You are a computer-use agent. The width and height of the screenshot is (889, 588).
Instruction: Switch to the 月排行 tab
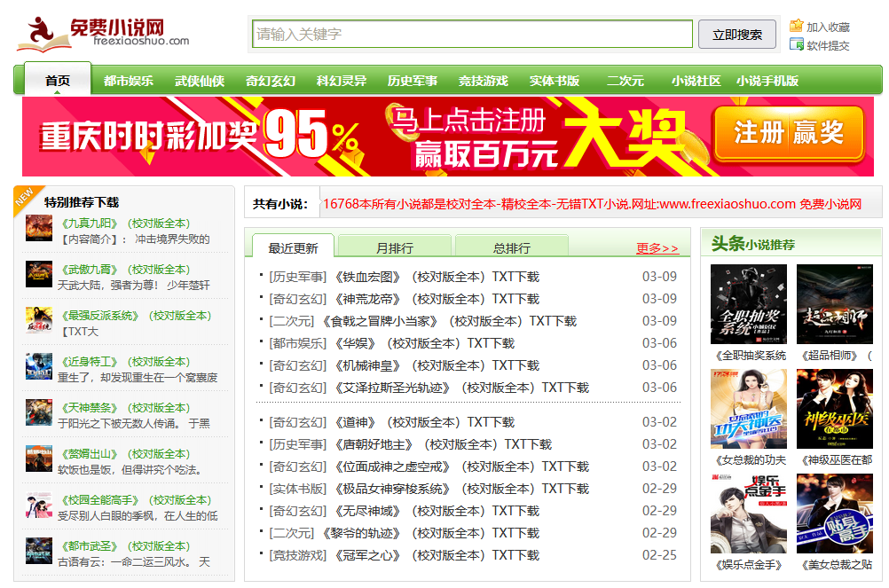pyautogui.click(x=394, y=248)
